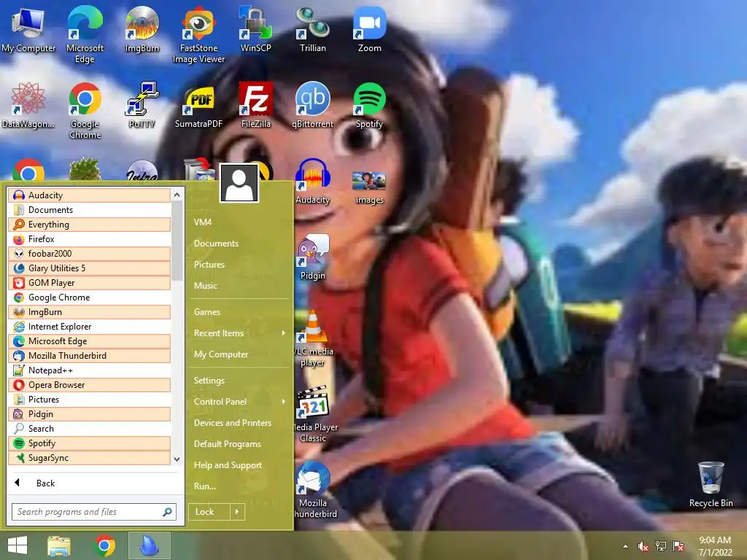Image resolution: width=747 pixels, height=560 pixels.
Task: Click Search entry in the programs list
Action: point(89,429)
